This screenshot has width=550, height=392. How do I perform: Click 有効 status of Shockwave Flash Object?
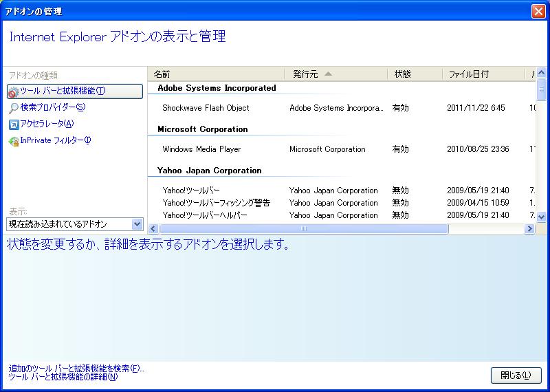tap(400, 108)
